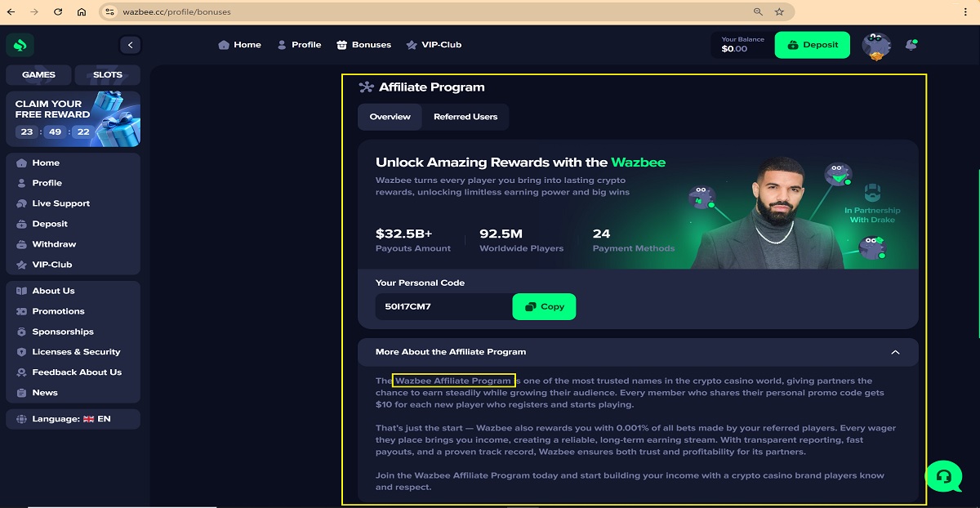Click browser bookmark star icon

pos(779,12)
